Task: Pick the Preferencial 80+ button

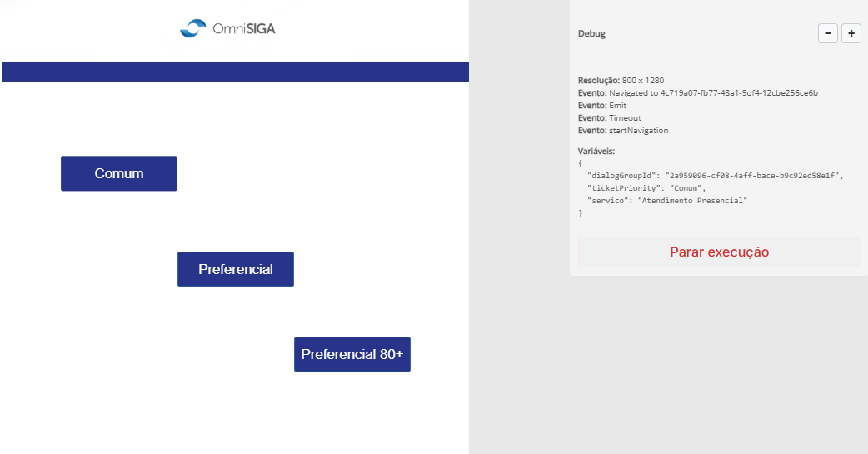Action: pyautogui.click(x=352, y=354)
